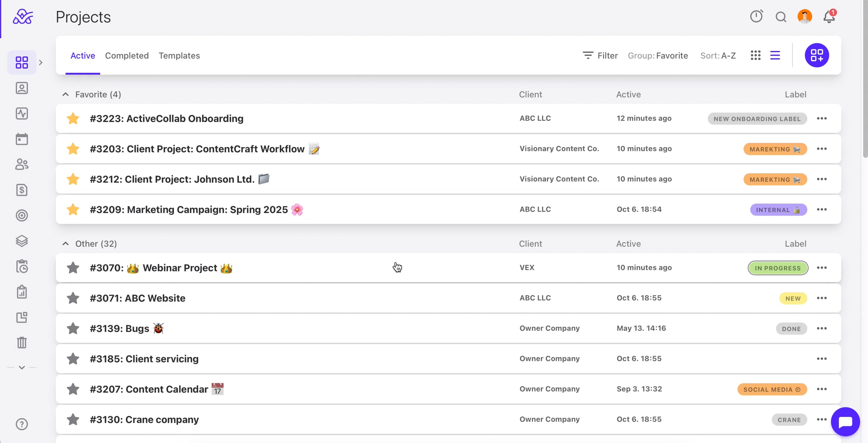Screen dimensions: 868x443
Task: Unfavorite the ActiveCollab Onboarding project star
Action: click(73, 118)
